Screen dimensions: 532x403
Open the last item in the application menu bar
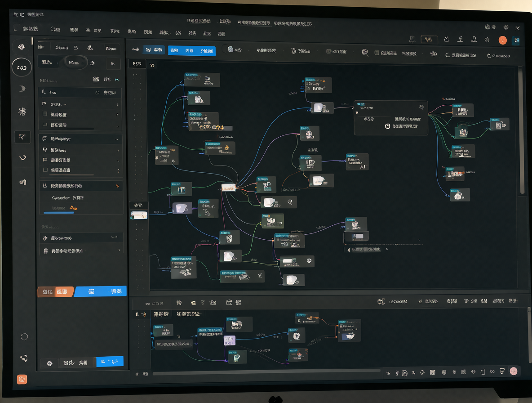tap(222, 34)
